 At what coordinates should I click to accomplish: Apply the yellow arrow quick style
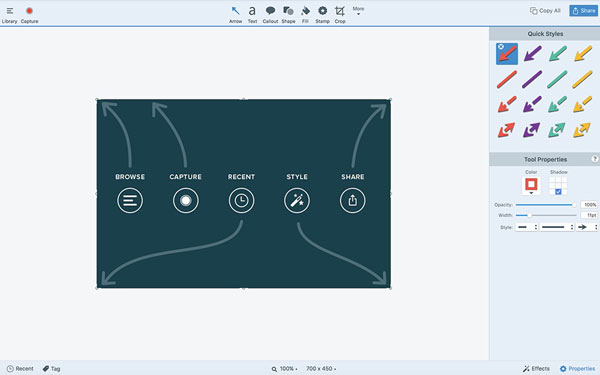(x=583, y=54)
